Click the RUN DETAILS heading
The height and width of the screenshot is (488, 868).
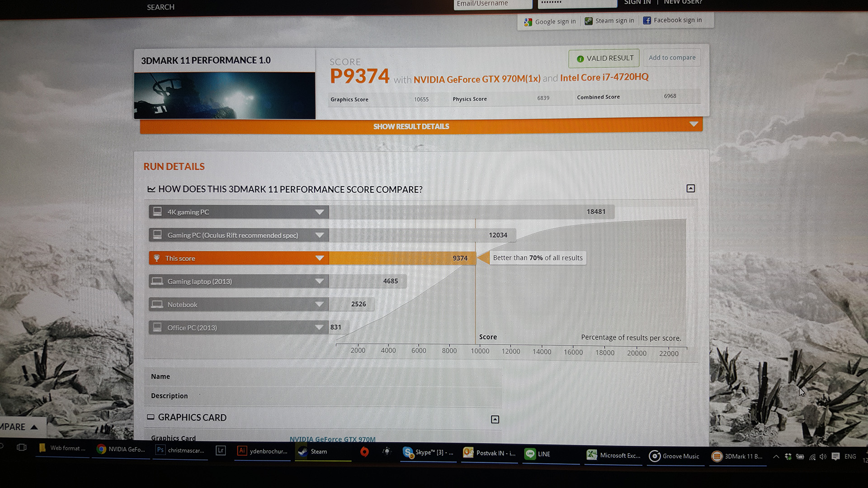click(x=174, y=166)
